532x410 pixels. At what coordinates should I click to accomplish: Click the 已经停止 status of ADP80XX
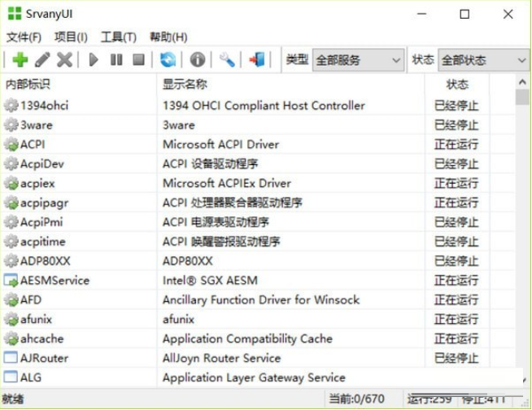pyautogui.click(x=456, y=261)
